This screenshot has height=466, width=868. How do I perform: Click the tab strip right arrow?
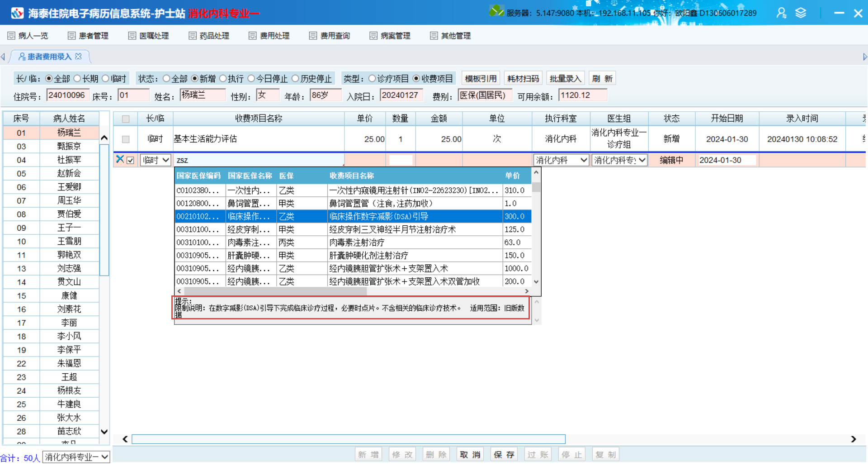click(x=864, y=57)
